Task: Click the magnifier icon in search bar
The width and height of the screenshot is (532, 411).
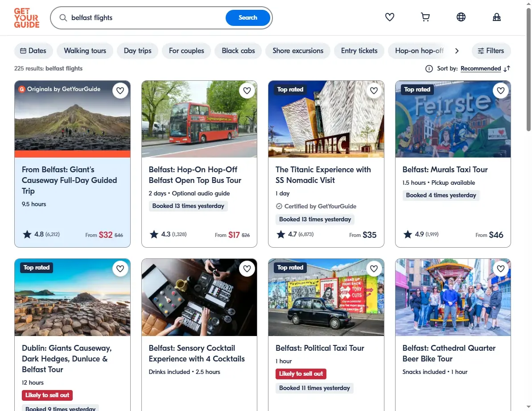Action: tap(63, 18)
